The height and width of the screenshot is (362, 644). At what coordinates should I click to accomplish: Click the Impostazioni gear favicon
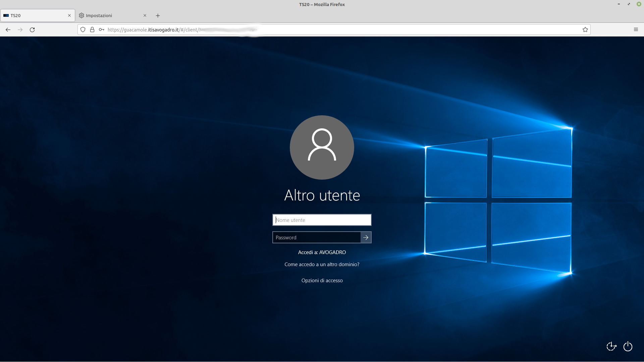[82, 15]
